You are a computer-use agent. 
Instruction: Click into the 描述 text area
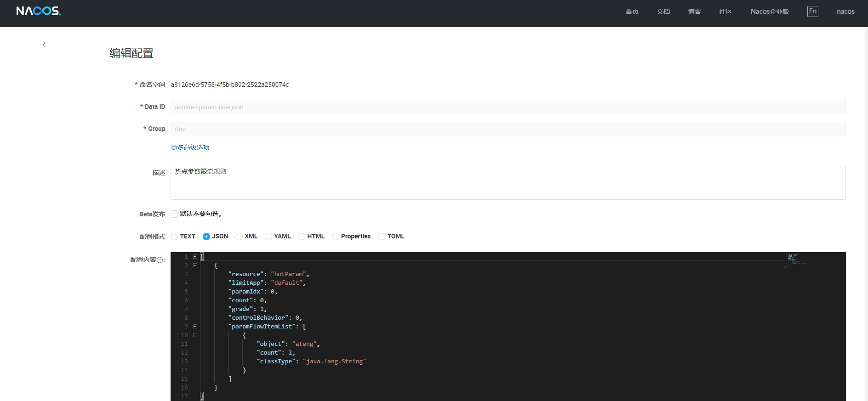coord(508,183)
